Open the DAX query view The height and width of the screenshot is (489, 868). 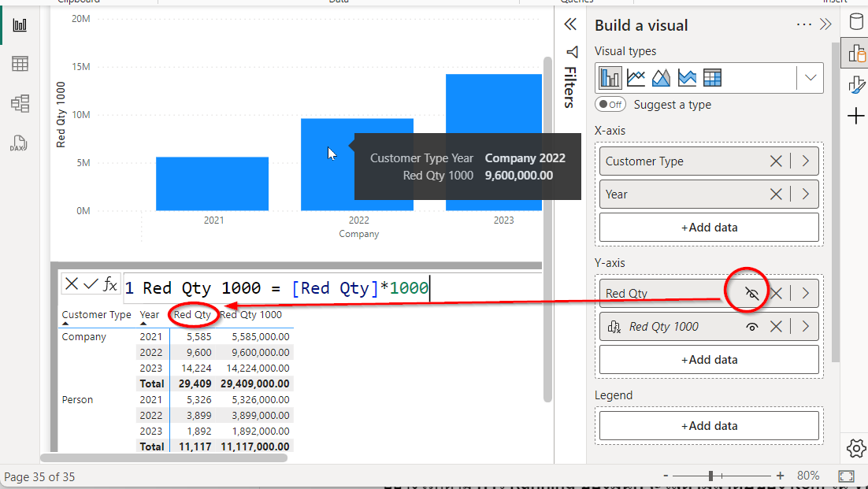(19, 143)
